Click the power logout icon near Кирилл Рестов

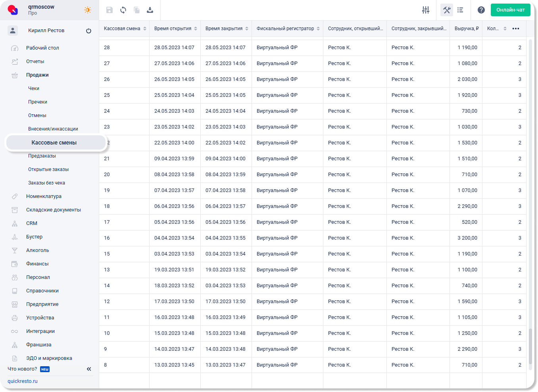[x=88, y=31]
